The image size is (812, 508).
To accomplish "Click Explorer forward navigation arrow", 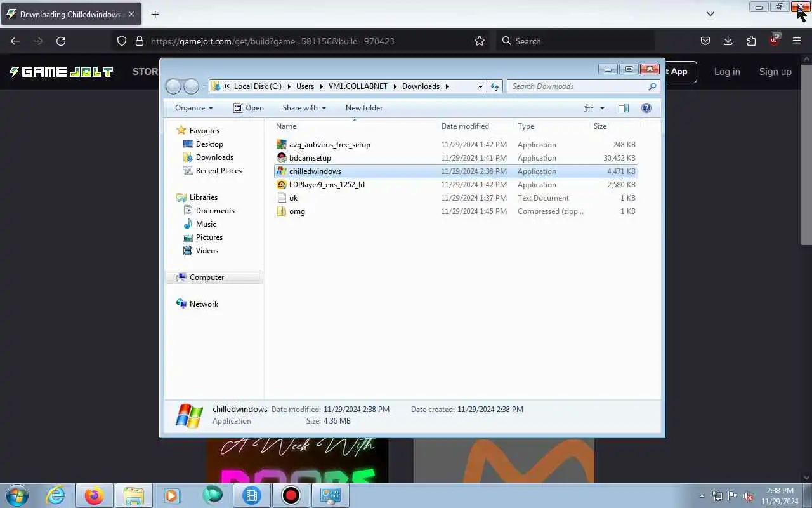I will pyautogui.click(x=191, y=86).
